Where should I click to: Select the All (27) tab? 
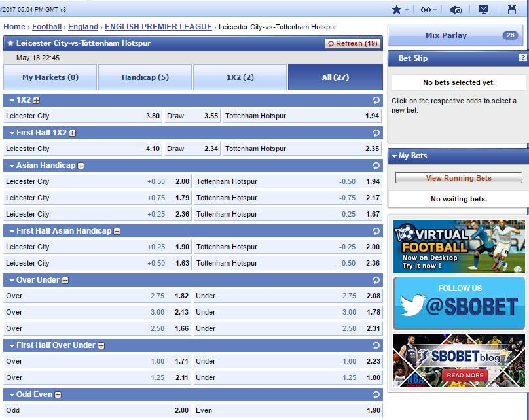pos(335,77)
